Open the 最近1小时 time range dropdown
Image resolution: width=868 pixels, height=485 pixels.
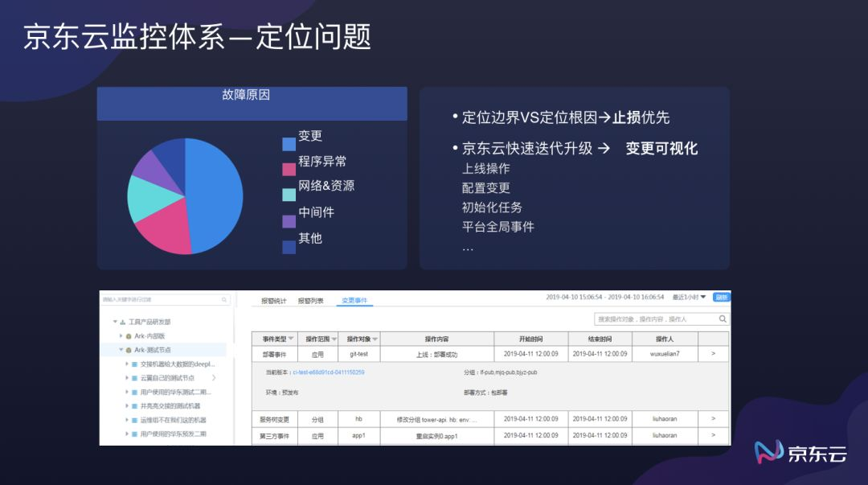tap(690, 298)
